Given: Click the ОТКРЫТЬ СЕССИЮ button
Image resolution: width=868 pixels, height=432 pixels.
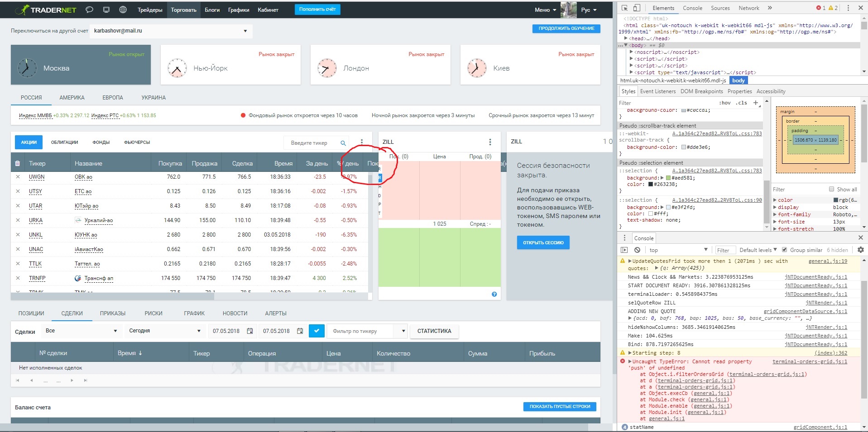Looking at the screenshot, I should click(x=543, y=243).
